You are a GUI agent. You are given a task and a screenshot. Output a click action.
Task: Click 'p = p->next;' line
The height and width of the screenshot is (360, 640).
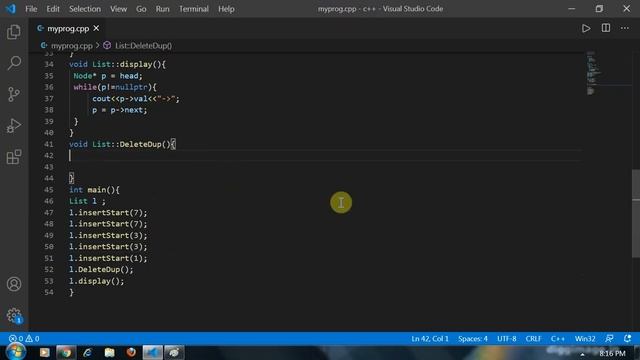tap(120, 110)
